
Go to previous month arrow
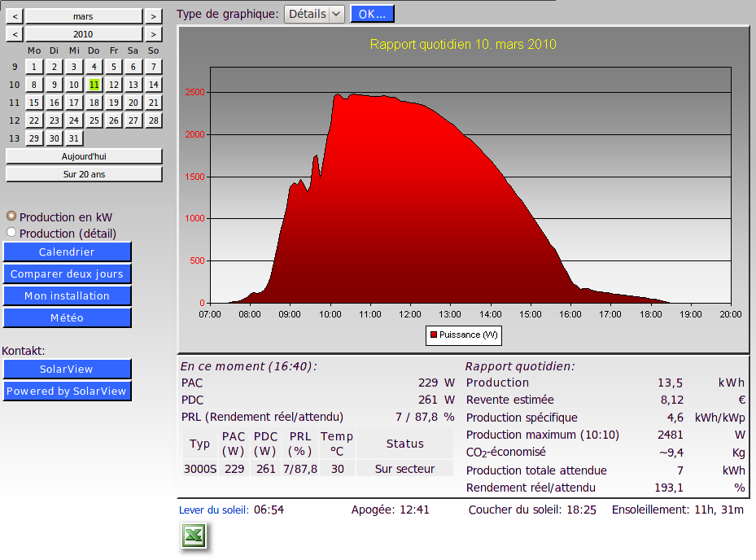point(15,16)
